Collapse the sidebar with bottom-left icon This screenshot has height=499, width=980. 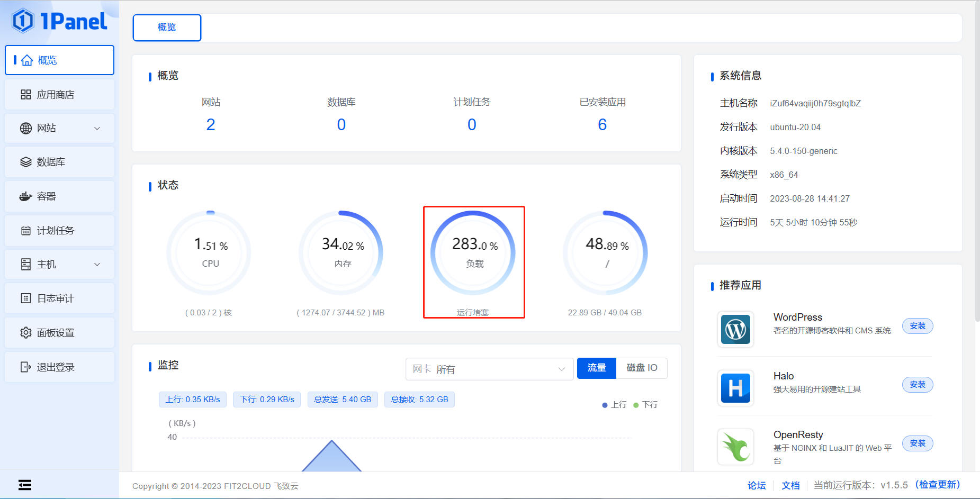tap(24, 484)
